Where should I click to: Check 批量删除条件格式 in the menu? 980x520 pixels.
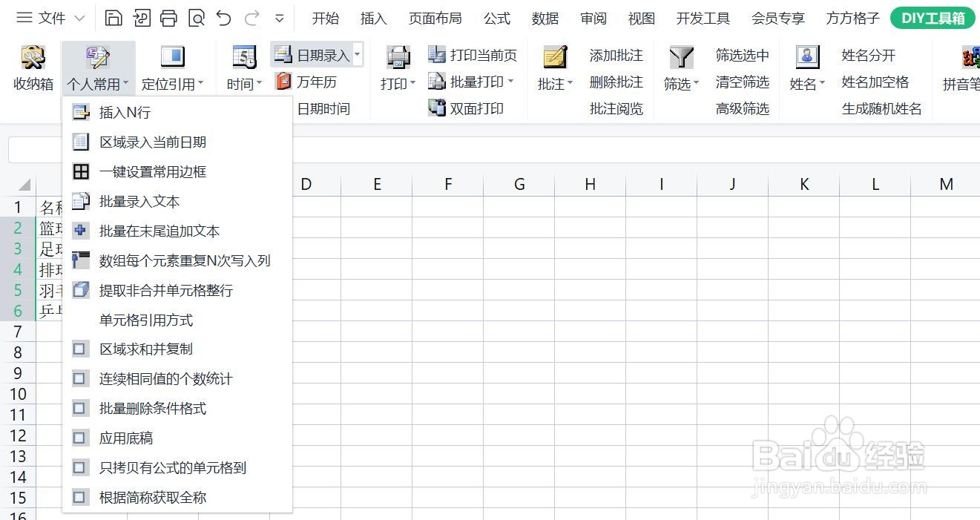[x=79, y=408]
